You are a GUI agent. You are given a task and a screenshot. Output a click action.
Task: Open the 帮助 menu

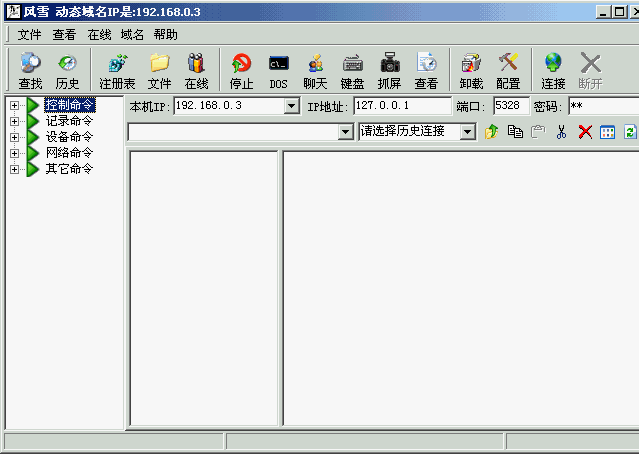tap(165, 34)
